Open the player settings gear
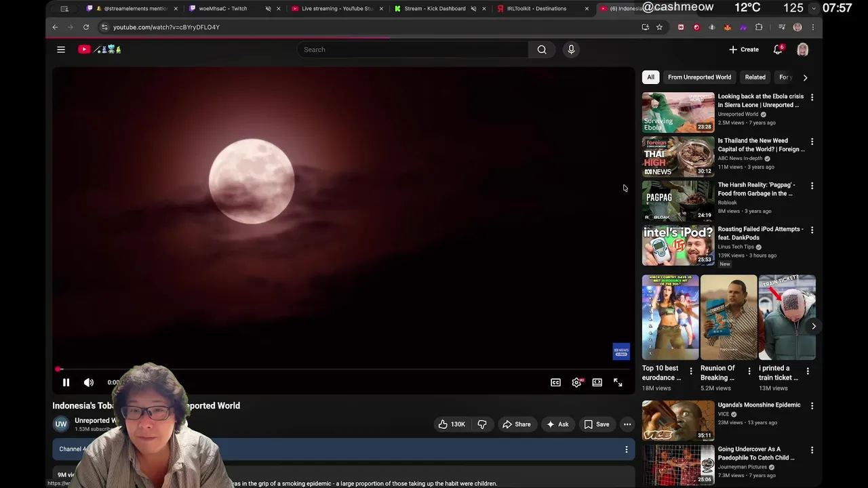Image resolution: width=868 pixels, height=488 pixels. pyautogui.click(x=576, y=382)
